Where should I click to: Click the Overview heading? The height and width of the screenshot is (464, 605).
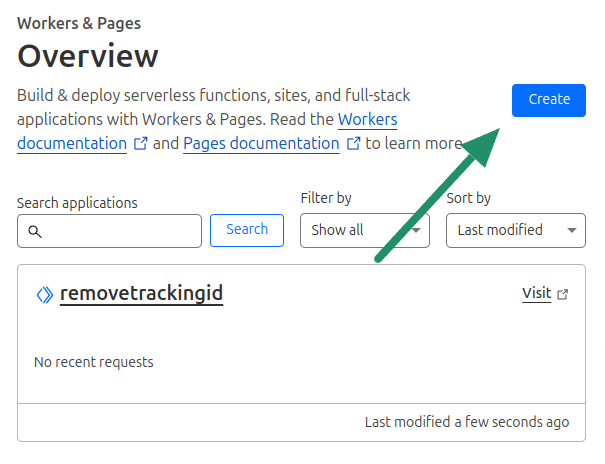coord(88,56)
